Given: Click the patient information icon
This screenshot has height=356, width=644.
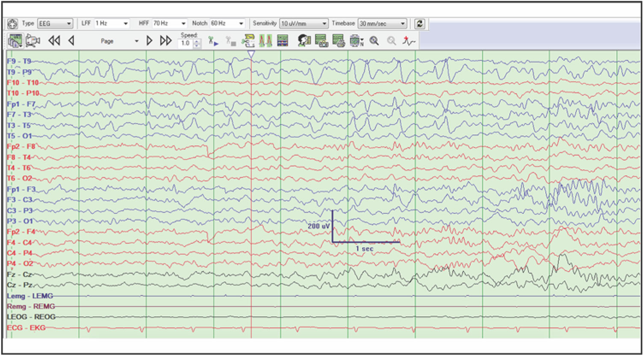Looking at the screenshot, I should coord(304,41).
